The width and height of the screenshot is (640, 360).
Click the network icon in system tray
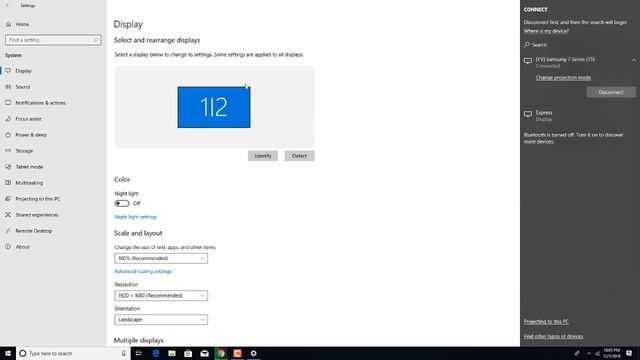[x=598, y=353]
